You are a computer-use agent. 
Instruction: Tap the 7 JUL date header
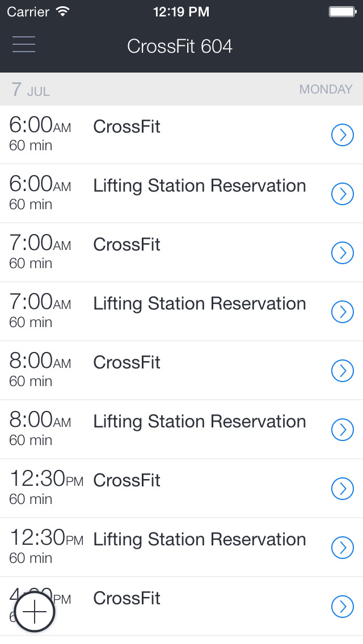(31, 90)
